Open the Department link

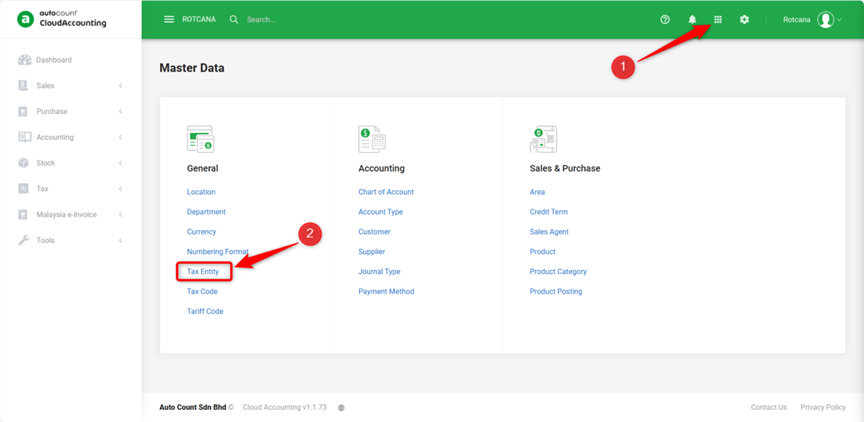pyautogui.click(x=206, y=212)
